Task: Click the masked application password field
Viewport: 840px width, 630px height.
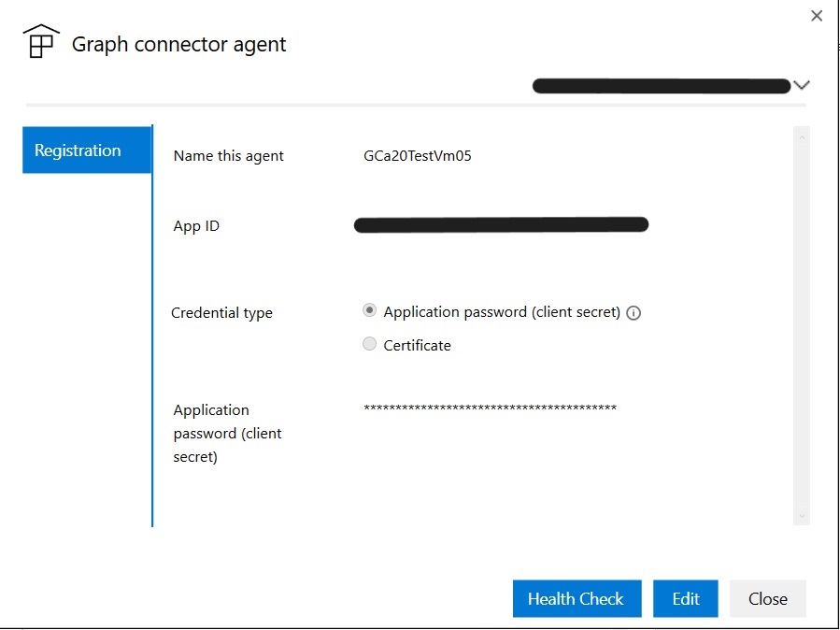Action: point(490,408)
